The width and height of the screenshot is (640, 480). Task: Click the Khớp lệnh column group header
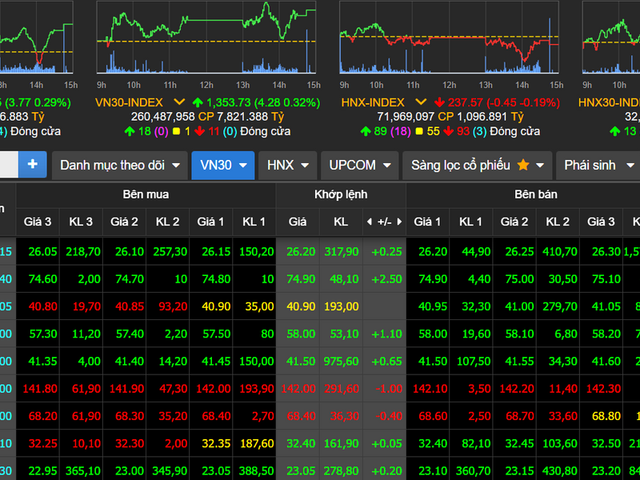340,194
